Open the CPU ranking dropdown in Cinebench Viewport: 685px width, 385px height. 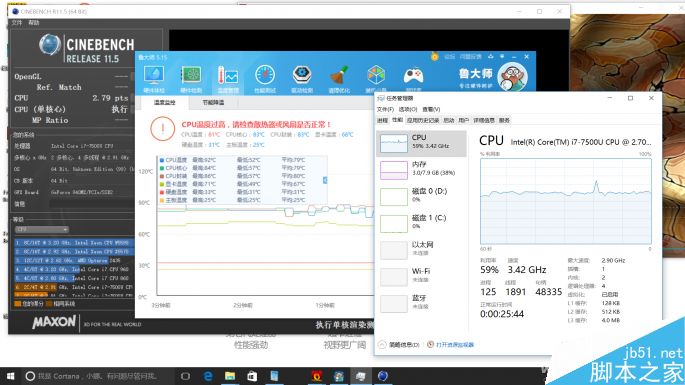(x=42, y=229)
